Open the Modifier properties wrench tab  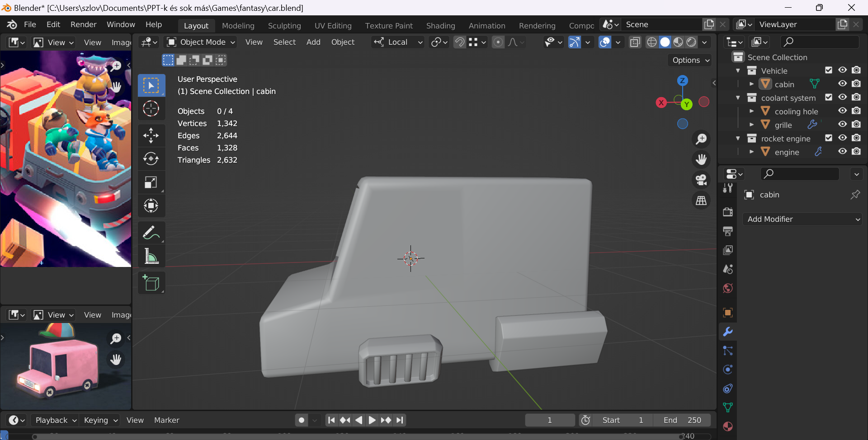click(x=728, y=332)
